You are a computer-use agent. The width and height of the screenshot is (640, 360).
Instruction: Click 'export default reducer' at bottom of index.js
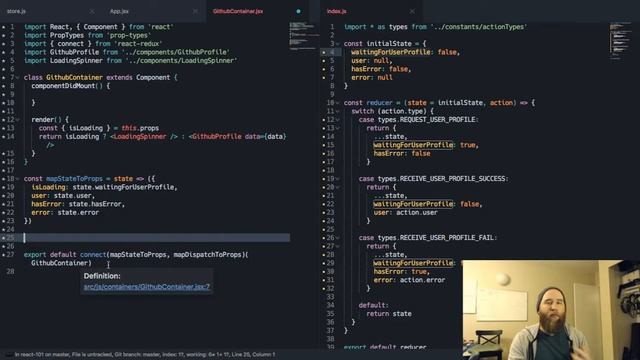pyautogui.click(x=385, y=347)
